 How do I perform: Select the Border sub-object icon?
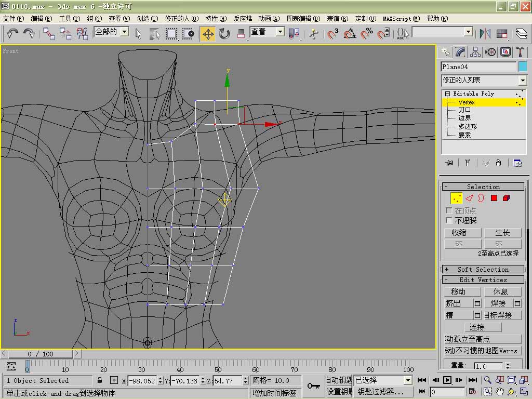point(481,198)
